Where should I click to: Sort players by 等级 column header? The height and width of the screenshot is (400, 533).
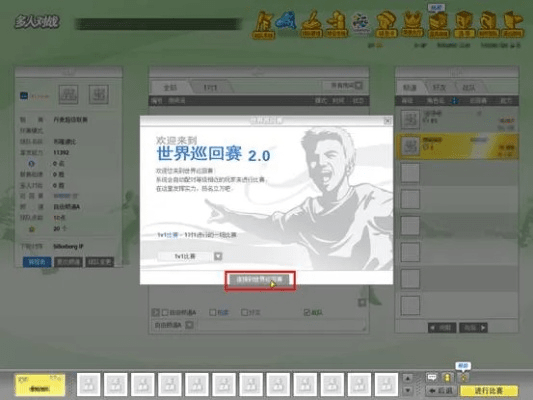[407, 101]
